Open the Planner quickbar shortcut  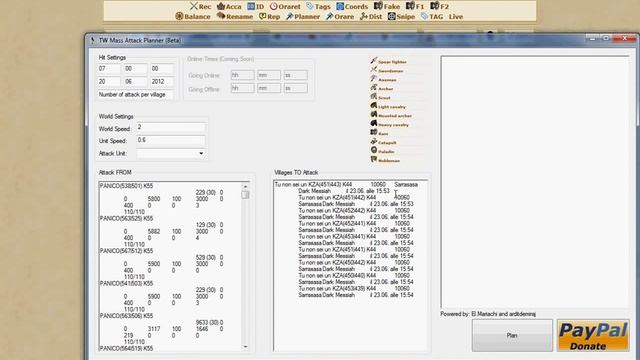pyautogui.click(x=303, y=16)
